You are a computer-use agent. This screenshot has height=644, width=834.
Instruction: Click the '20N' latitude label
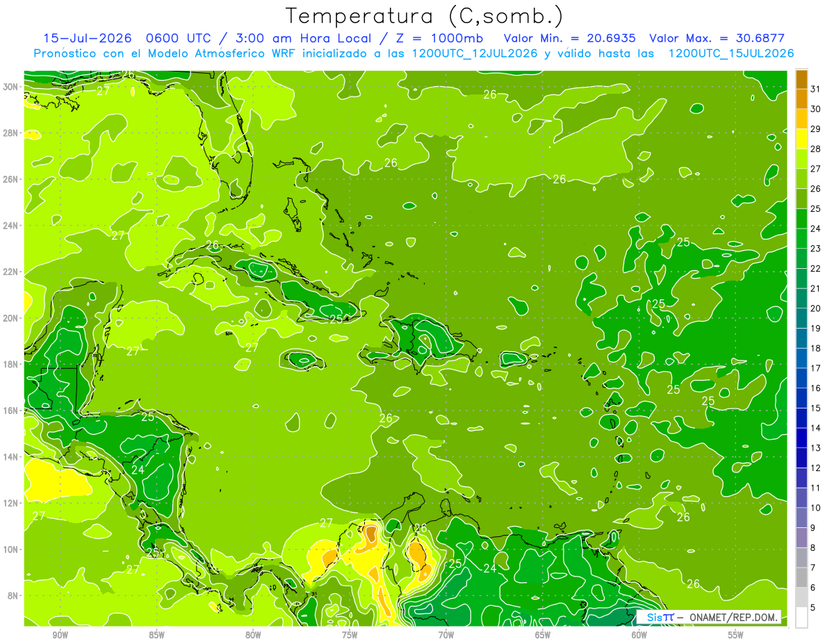10,318
